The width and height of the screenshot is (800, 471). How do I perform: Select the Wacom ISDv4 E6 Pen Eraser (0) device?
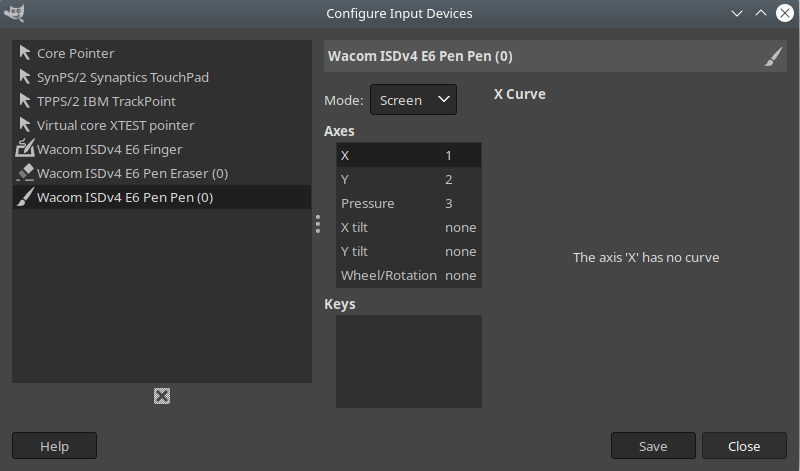pyautogui.click(x=162, y=173)
